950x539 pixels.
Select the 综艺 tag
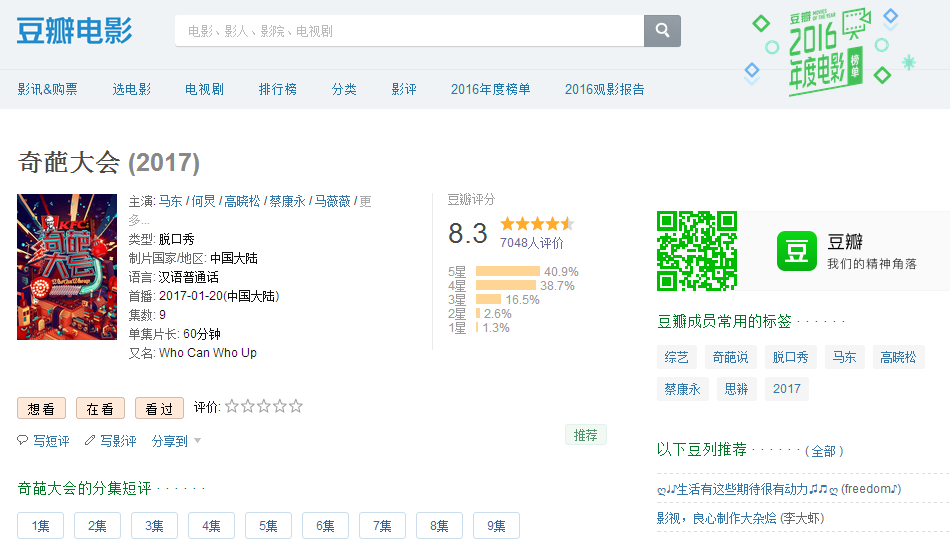(677, 357)
